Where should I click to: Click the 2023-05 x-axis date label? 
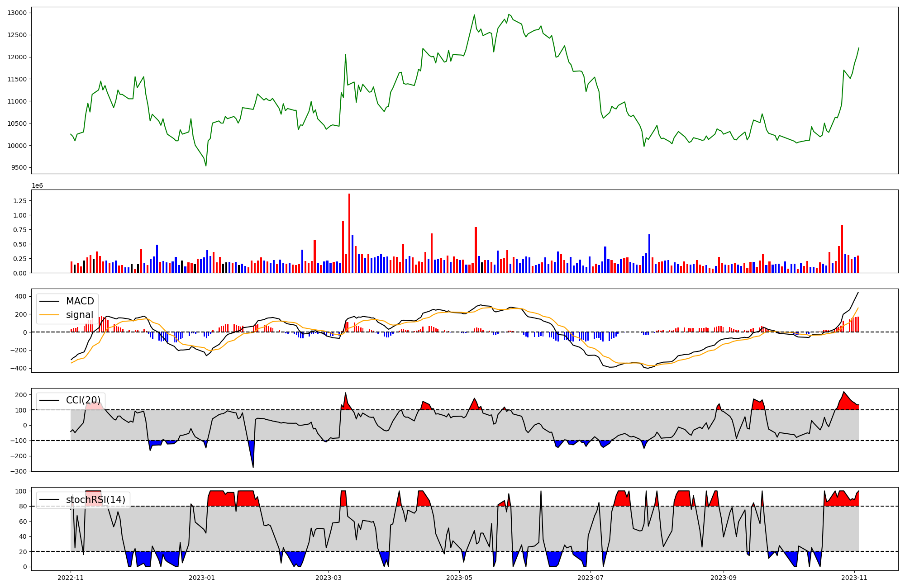coord(460,578)
